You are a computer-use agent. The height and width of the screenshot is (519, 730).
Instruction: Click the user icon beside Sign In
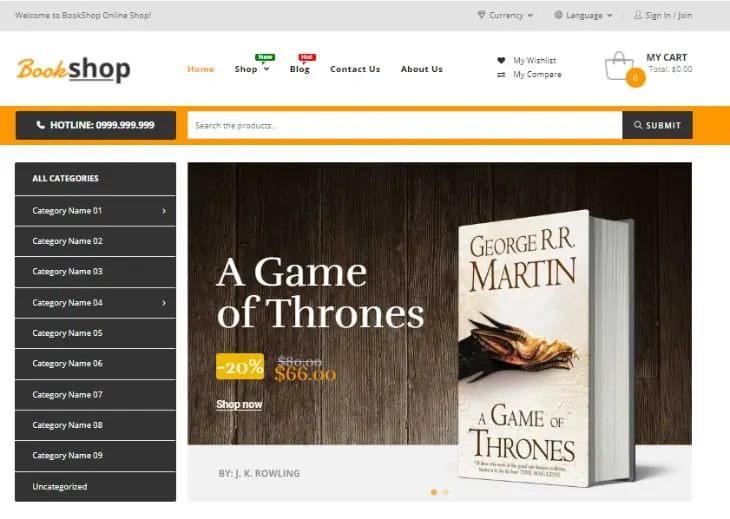pyautogui.click(x=637, y=15)
